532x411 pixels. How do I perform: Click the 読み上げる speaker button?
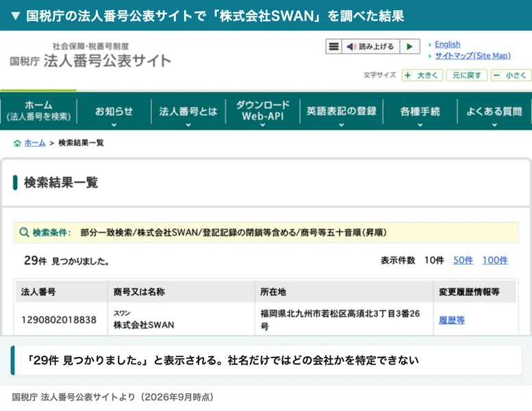[370, 47]
